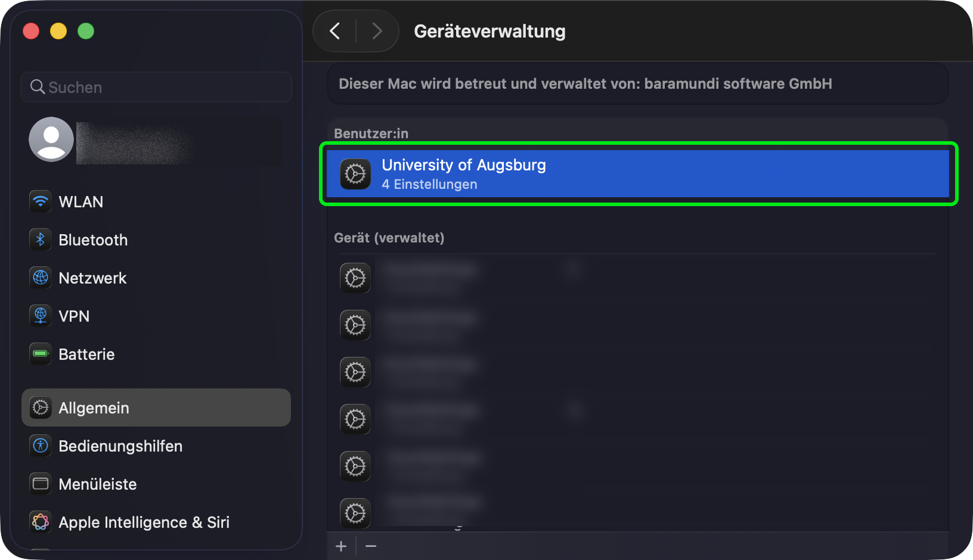Click the user account avatar picture

point(51,139)
